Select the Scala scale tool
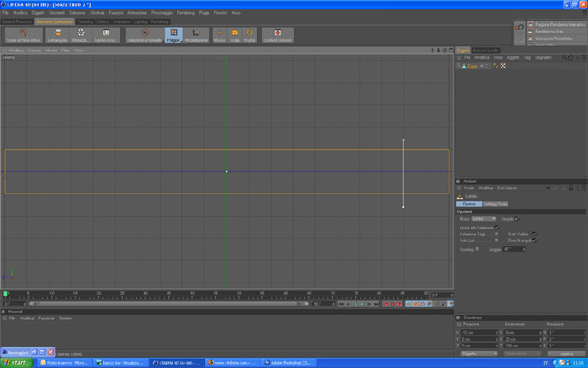Image resolution: width=588 pixels, height=368 pixels. pyautogui.click(x=234, y=35)
